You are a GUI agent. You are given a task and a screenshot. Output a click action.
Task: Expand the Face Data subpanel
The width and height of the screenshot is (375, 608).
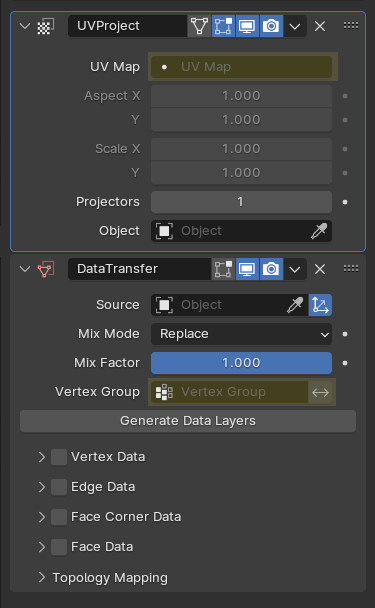pyautogui.click(x=41, y=547)
